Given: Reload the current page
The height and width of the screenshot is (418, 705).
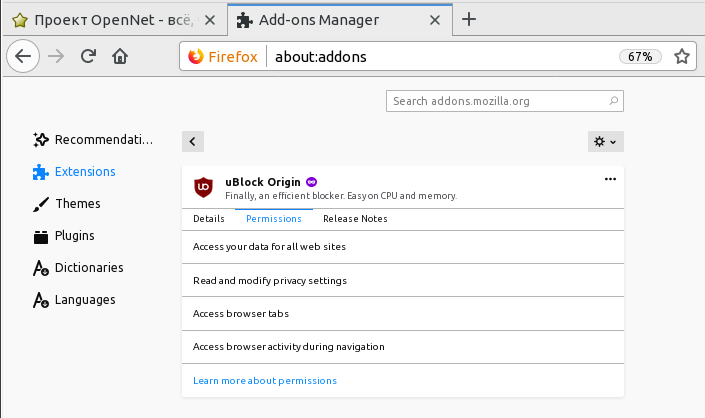Looking at the screenshot, I should point(88,57).
